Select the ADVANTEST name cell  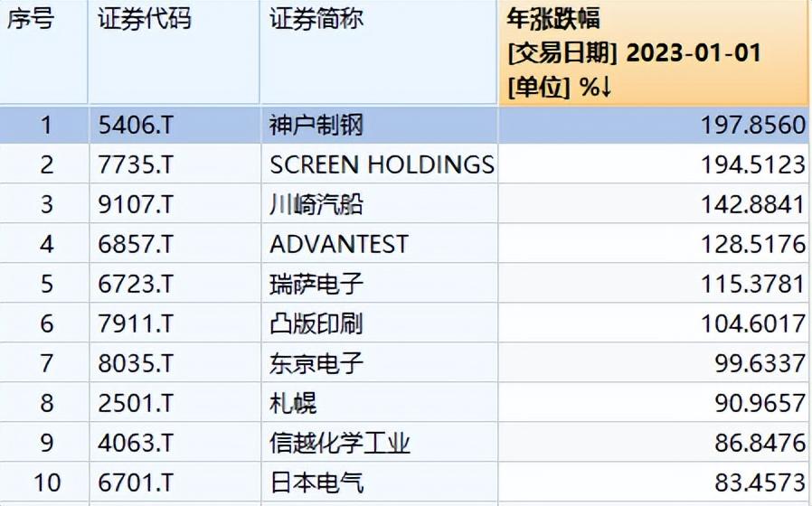[339, 244]
